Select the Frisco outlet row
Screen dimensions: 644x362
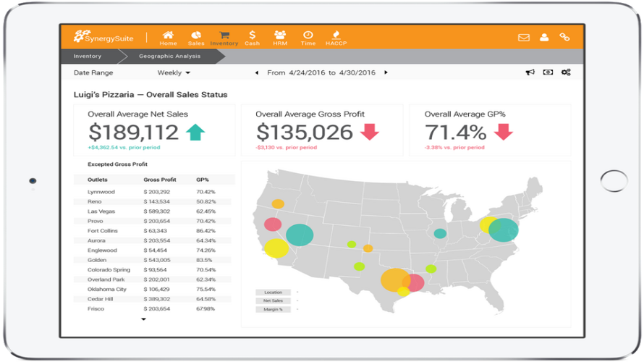[153, 309]
